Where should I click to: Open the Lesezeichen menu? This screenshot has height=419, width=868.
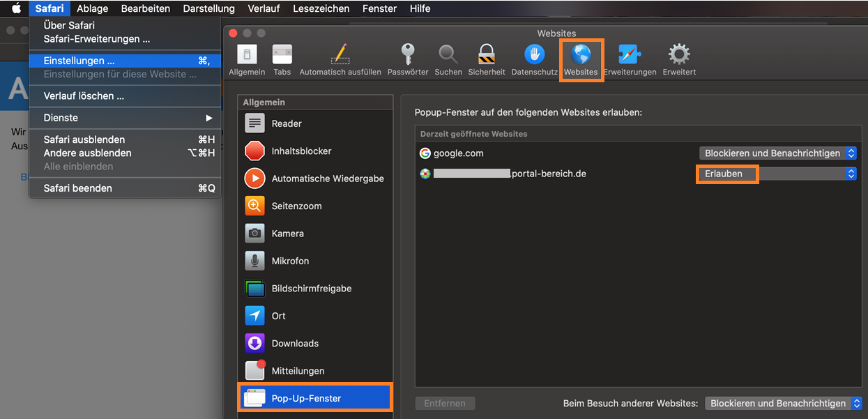320,8
